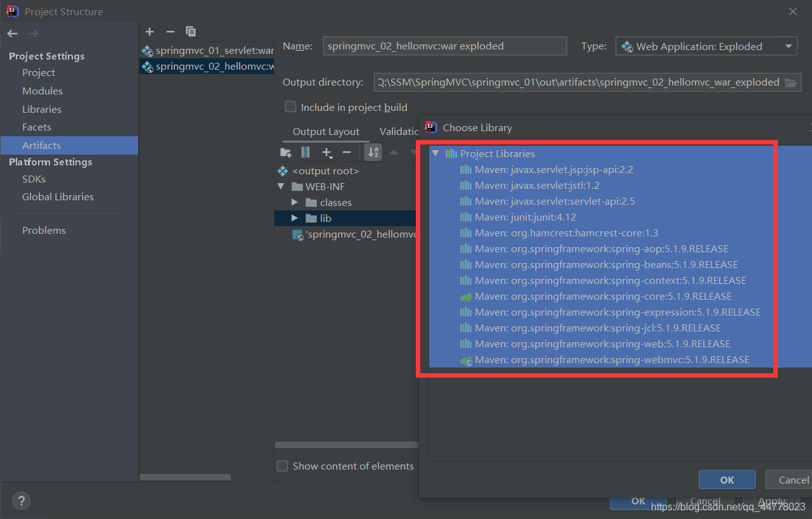812x519 pixels.
Task: Open Modules in Project Settings
Action: pyautogui.click(x=42, y=91)
